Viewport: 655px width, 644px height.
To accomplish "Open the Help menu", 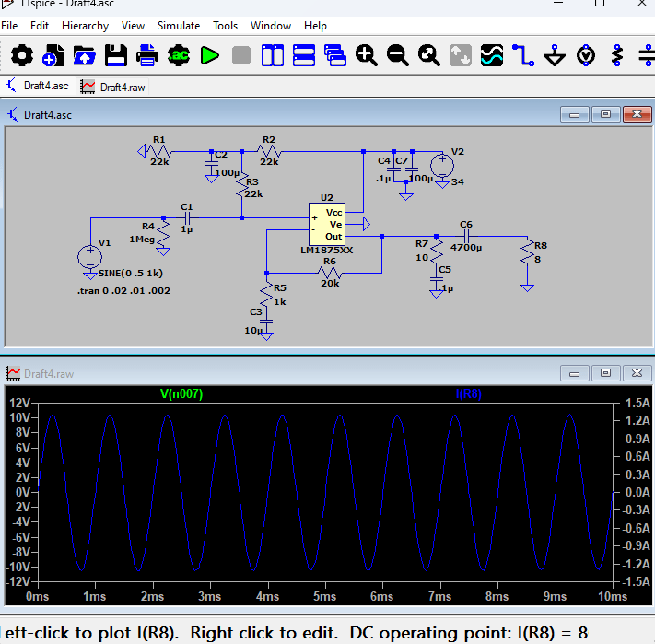I will (315, 26).
